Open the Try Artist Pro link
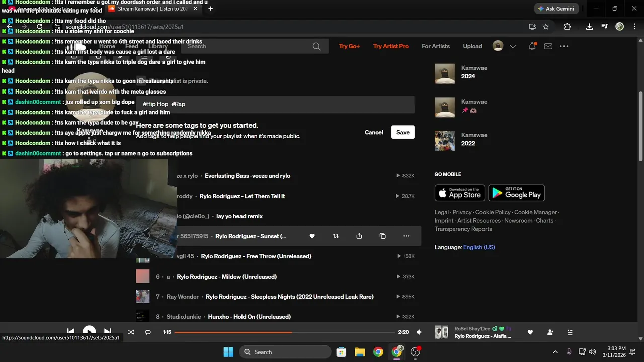Viewport: 644px width, 362px height. click(x=391, y=46)
